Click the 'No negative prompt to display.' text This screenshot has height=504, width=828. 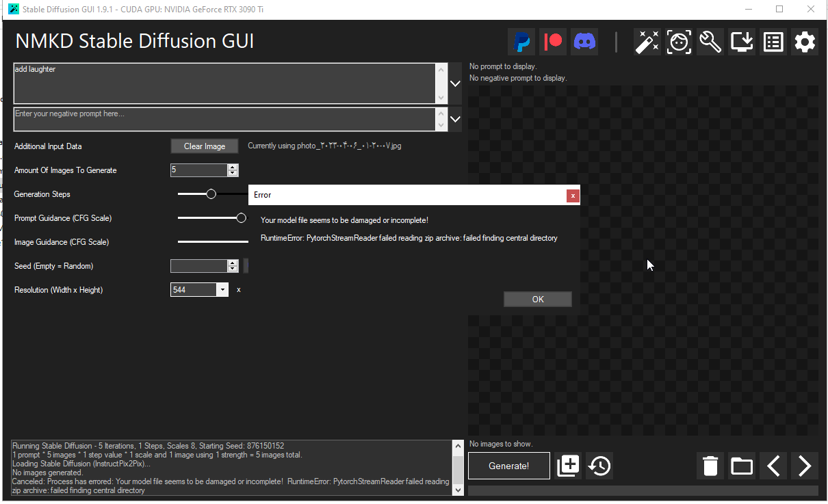point(518,78)
